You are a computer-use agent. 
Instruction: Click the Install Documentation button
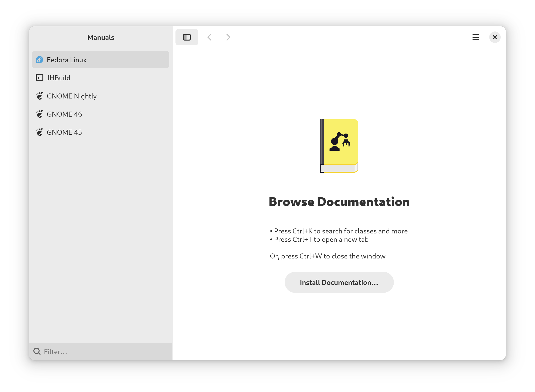click(x=339, y=282)
